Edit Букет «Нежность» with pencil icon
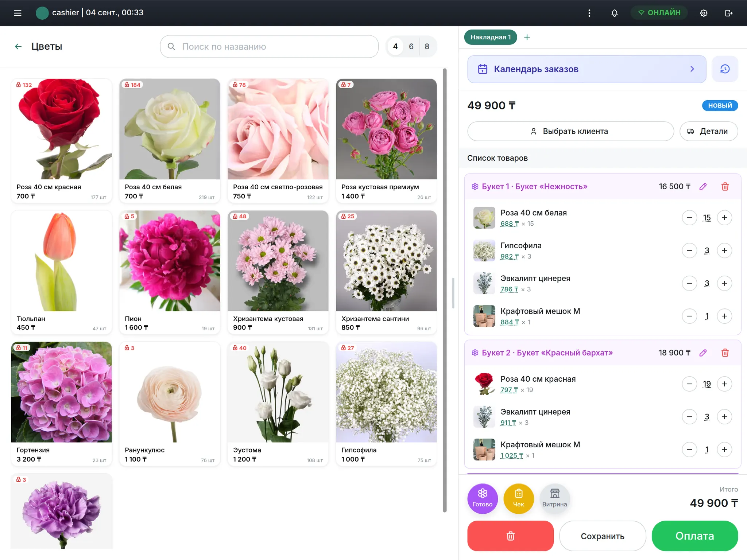Screen dimensions: 747x560 click(703, 187)
